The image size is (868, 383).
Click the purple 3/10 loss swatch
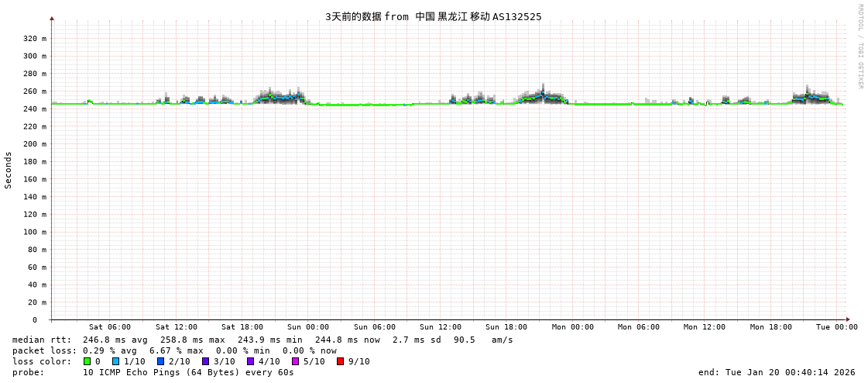click(206, 361)
